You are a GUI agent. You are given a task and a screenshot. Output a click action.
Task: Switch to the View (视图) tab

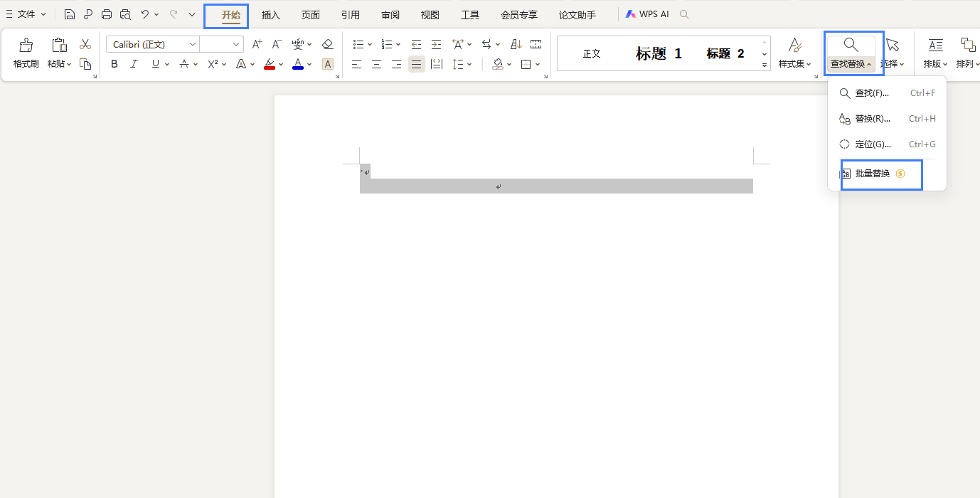click(430, 15)
